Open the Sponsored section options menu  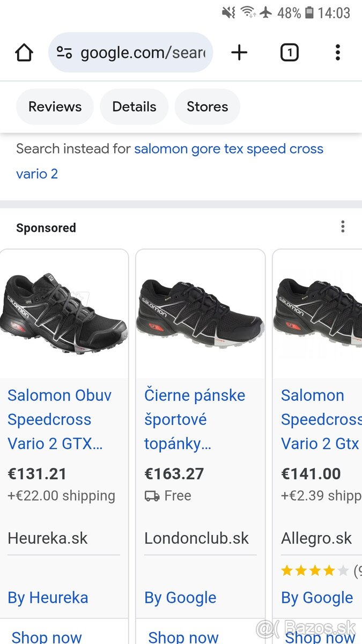(343, 226)
